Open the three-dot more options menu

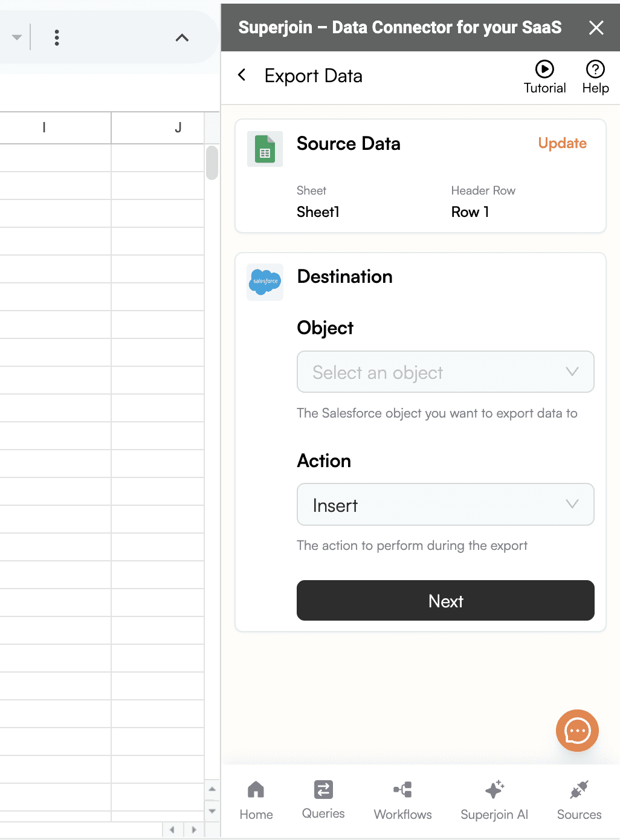(x=57, y=37)
